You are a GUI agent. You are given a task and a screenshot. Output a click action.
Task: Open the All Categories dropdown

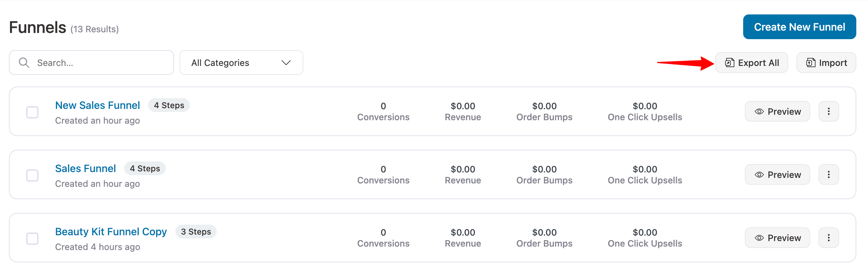241,63
